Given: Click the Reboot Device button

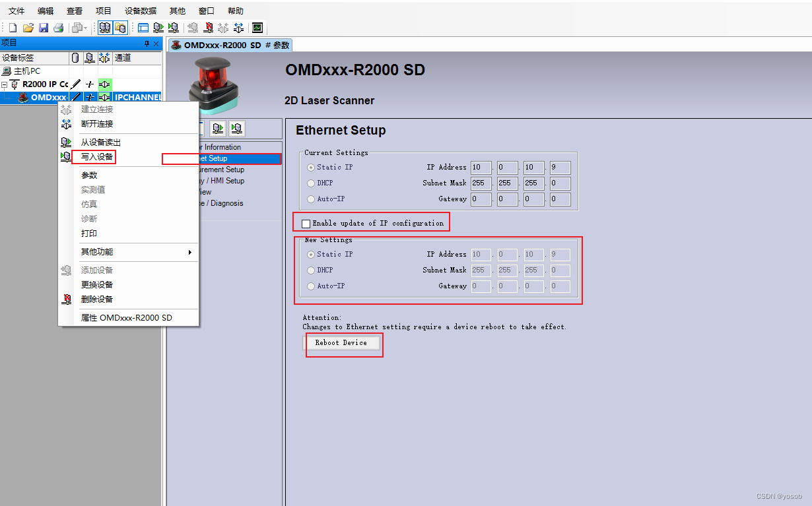Looking at the screenshot, I should [x=341, y=343].
